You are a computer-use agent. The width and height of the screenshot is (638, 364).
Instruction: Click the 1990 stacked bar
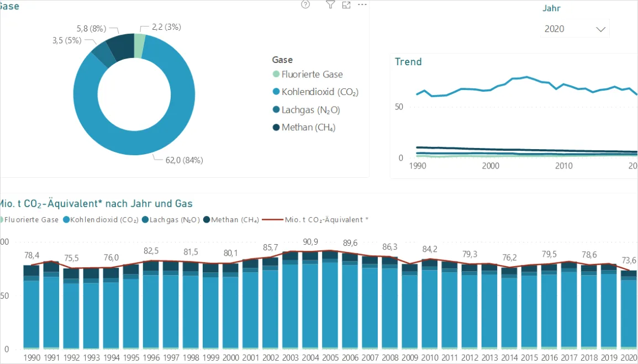[x=31, y=307]
